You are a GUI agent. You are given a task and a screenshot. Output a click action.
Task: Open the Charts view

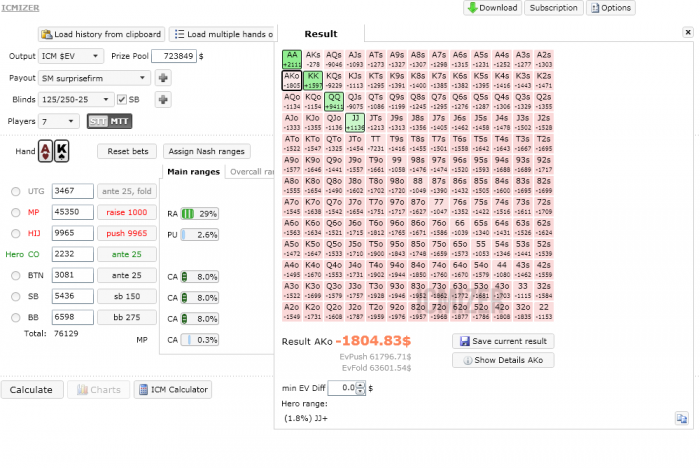pyautogui.click(x=99, y=389)
